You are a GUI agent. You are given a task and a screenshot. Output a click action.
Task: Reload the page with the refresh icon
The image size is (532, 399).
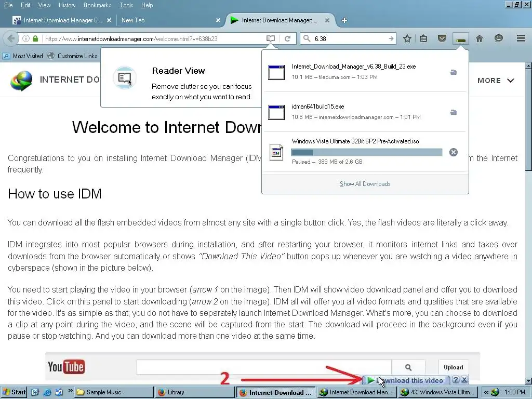[x=287, y=38]
